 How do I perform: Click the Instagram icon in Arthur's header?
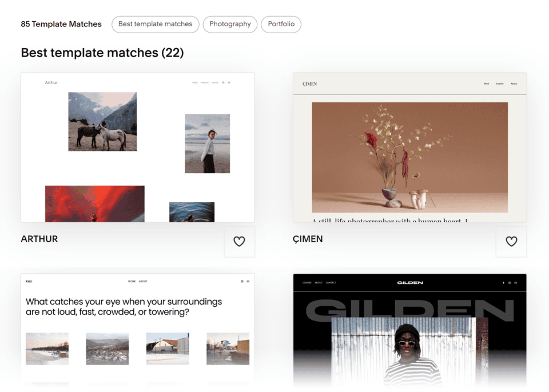pyautogui.click(x=223, y=82)
